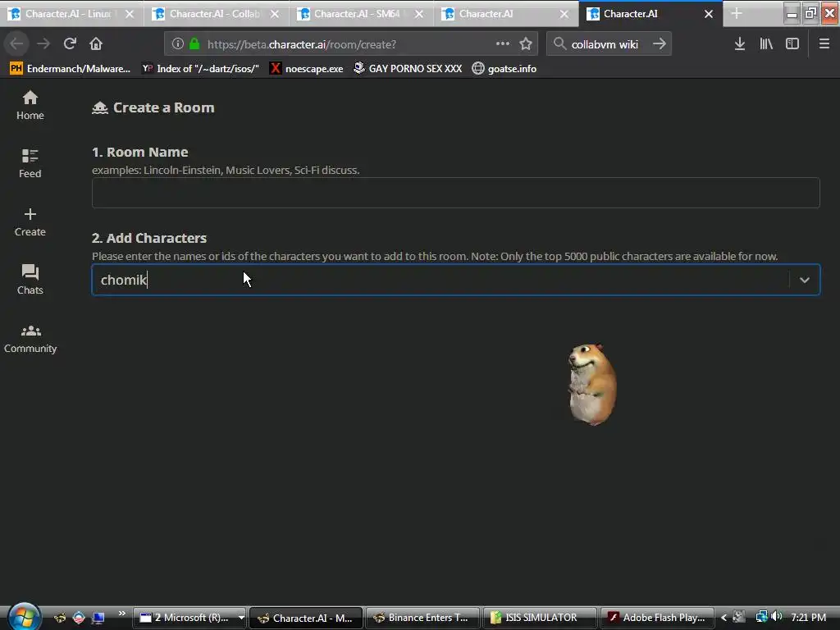Open Community in the sidebar
The image size is (840, 630).
tap(30, 339)
